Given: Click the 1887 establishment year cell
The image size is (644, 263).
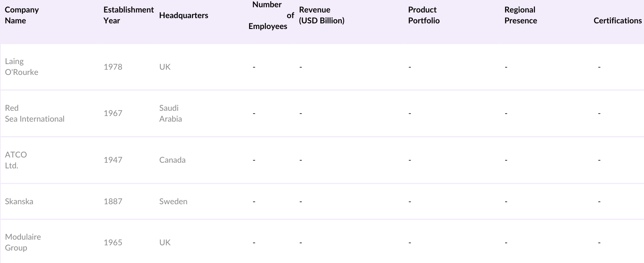Looking at the screenshot, I should click(113, 201).
